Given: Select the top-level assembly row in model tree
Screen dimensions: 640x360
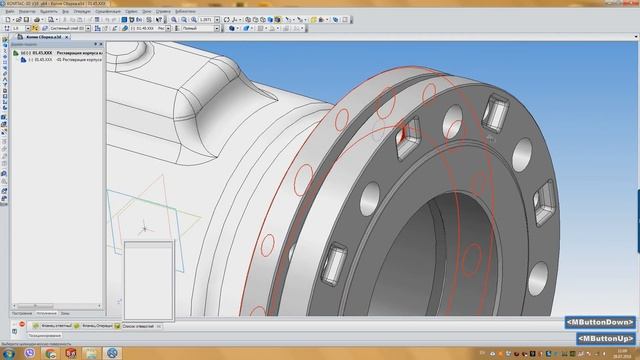Looking at the screenshot, I should 57,53.
